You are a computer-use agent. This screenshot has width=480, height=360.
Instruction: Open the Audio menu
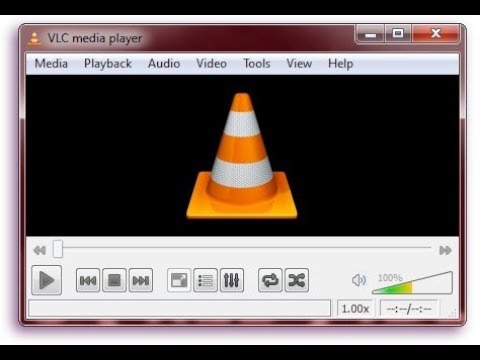[164, 64]
